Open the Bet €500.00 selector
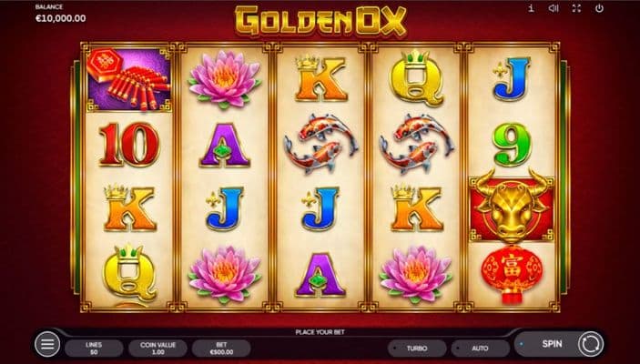 point(221,349)
